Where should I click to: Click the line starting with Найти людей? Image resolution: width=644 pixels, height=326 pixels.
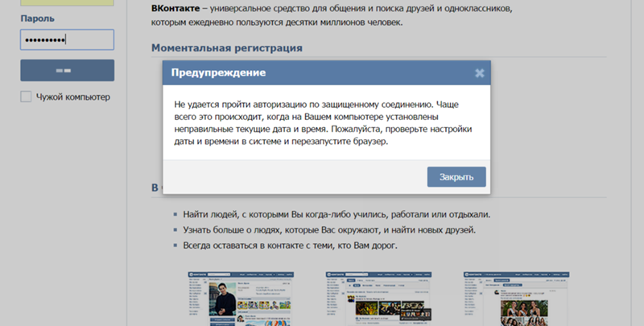coord(336,214)
